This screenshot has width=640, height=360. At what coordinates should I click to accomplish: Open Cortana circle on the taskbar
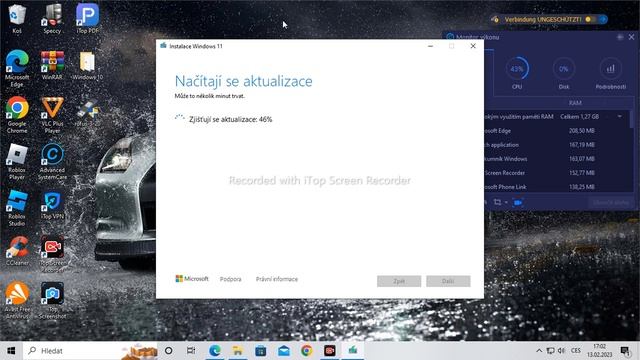click(x=168, y=351)
